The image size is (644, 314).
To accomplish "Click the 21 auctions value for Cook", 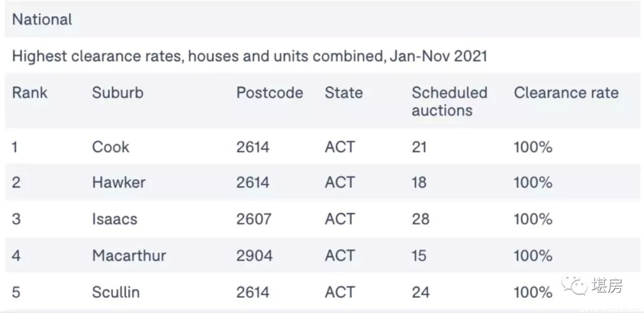I will coord(419,147).
